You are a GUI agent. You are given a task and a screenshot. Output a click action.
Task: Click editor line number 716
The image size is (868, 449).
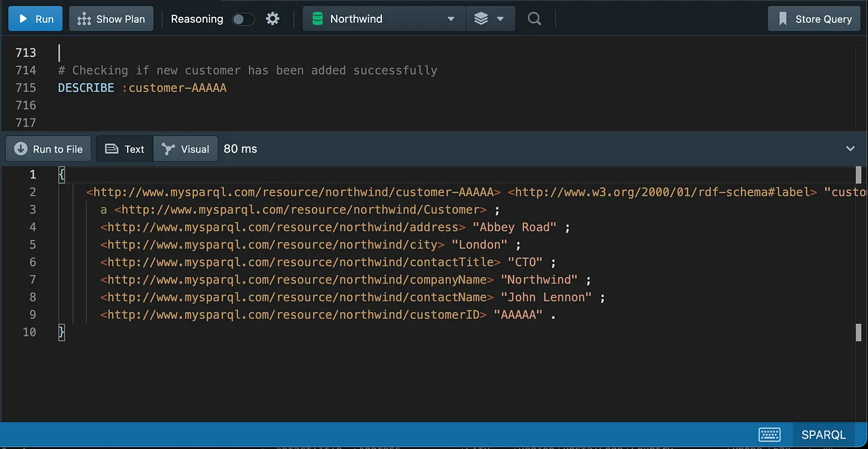coord(26,105)
